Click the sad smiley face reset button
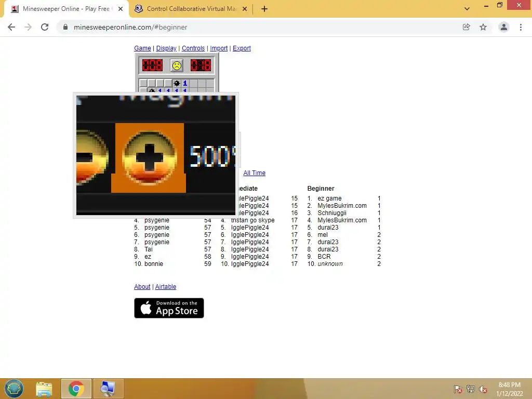532x399 pixels. (x=177, y=65)
